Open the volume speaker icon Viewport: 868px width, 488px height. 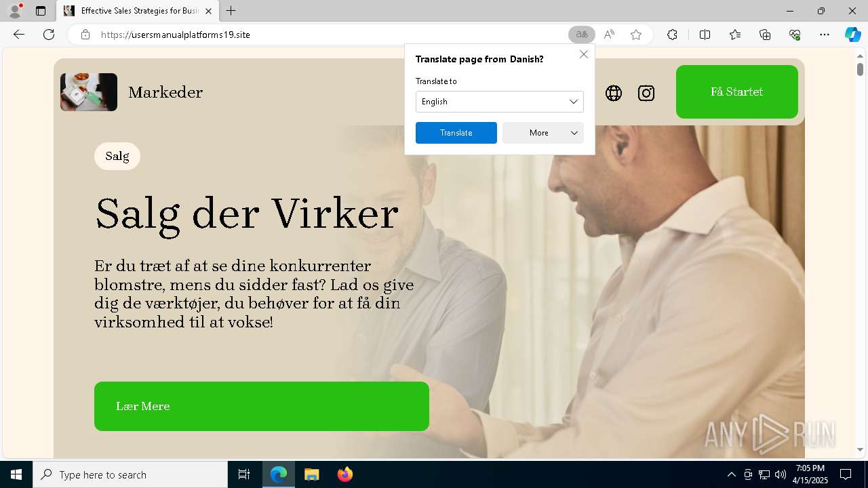(781, 474)
